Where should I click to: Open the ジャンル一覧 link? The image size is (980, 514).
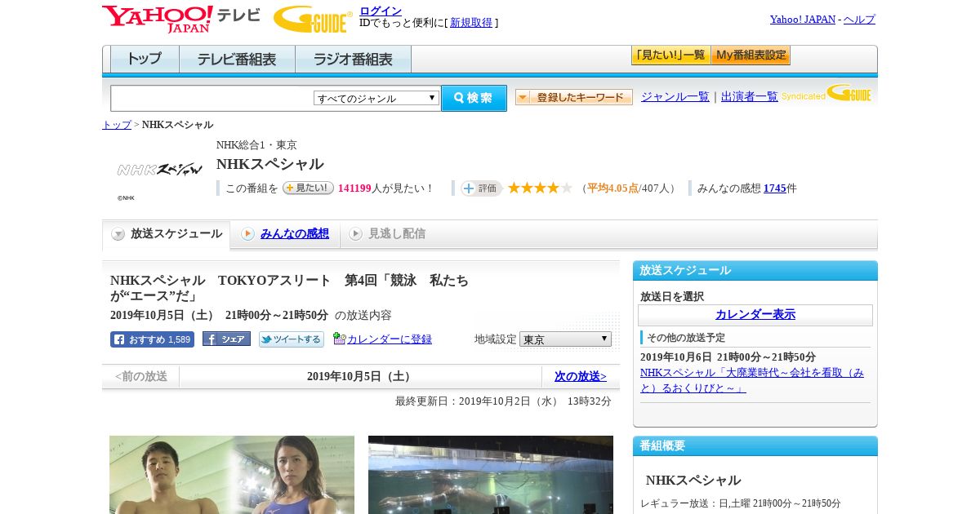[x=675, y=96]
